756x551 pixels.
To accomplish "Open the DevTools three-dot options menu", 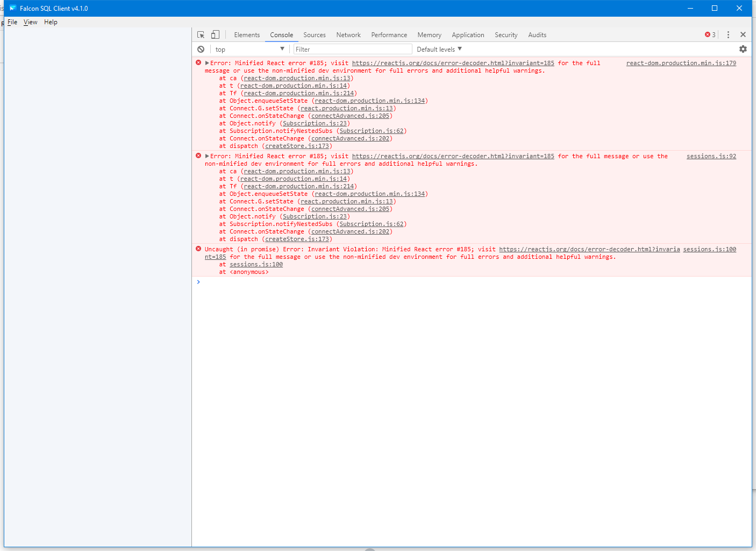I will tap(728, 34).
